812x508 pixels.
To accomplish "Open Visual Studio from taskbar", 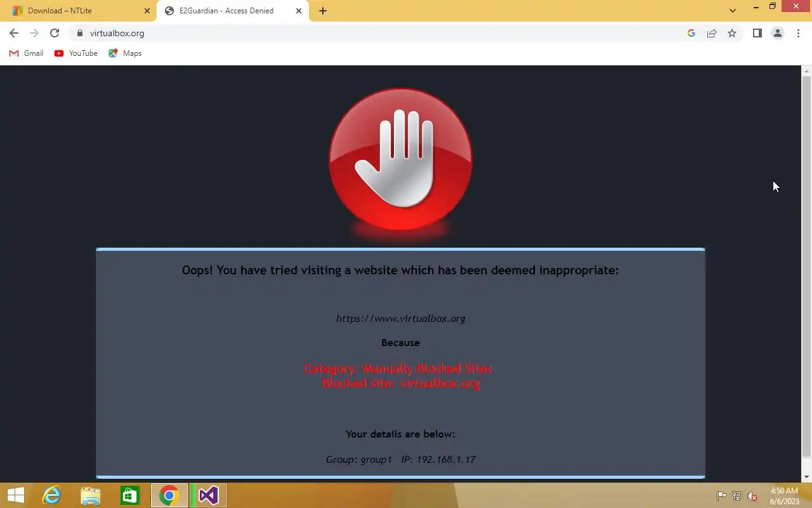I will click(x=209, y=495).
